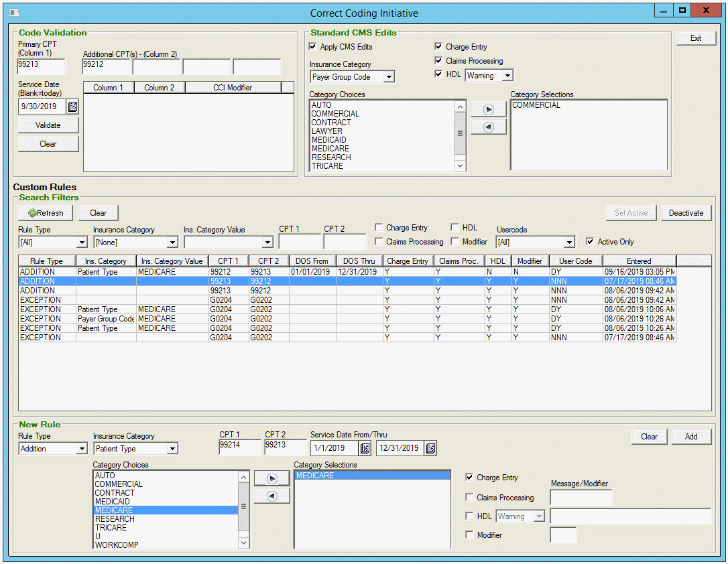Enable Claims Processing in New Rule

[470, 498]
